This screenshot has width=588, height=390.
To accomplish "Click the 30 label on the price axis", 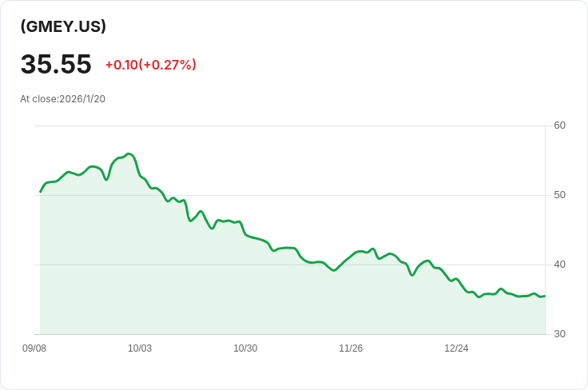I will [x=559, y=334].
